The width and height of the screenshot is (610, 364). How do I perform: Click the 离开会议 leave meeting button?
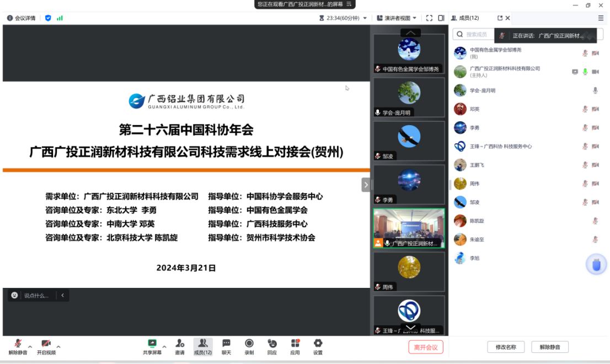point(426,347)
